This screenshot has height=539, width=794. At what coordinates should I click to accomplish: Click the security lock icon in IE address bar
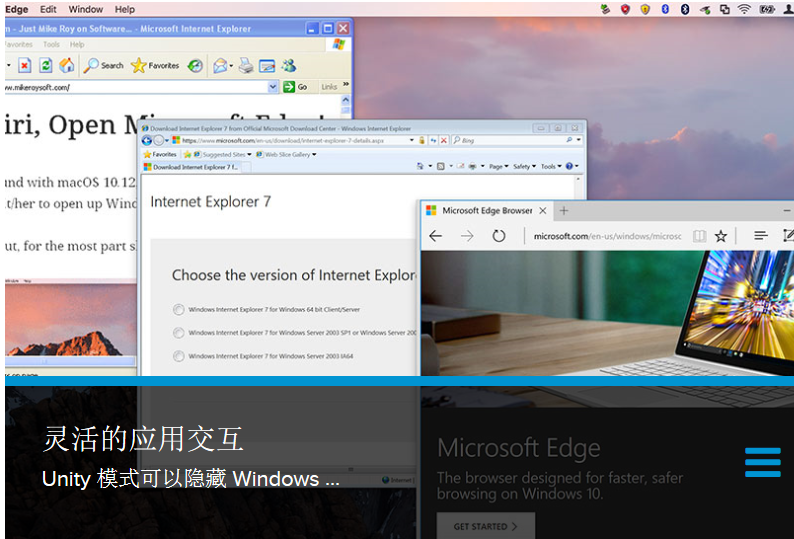422,140
